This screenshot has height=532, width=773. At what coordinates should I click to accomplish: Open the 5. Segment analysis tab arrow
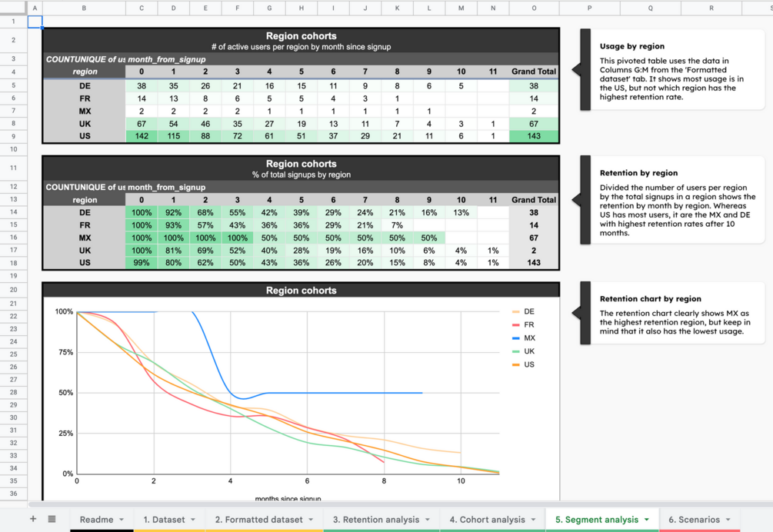point(647,520)
